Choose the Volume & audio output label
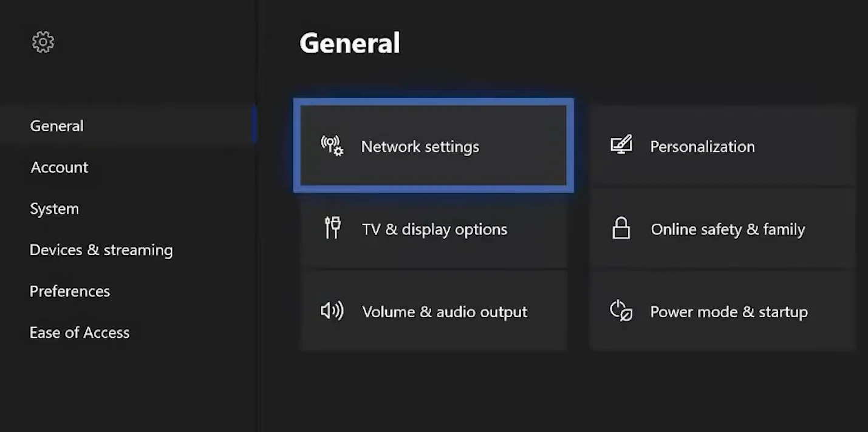868x432 pixels. [x=445, y=312]
